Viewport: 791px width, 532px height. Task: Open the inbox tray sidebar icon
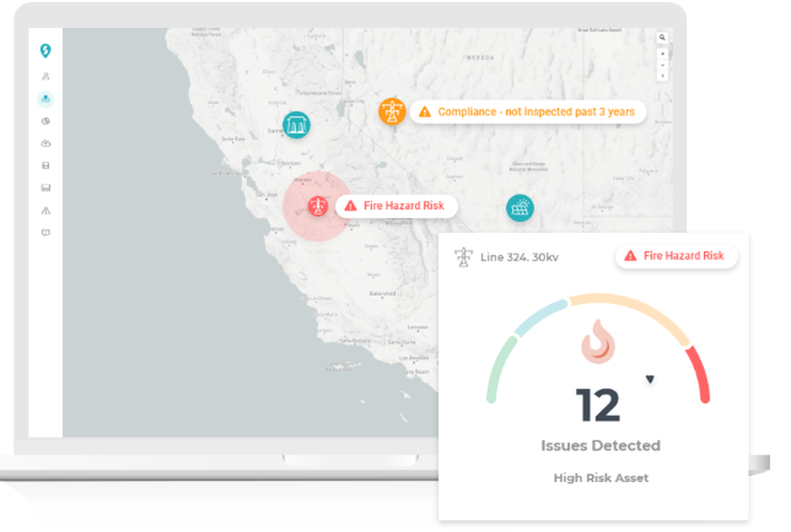(45, 187)
